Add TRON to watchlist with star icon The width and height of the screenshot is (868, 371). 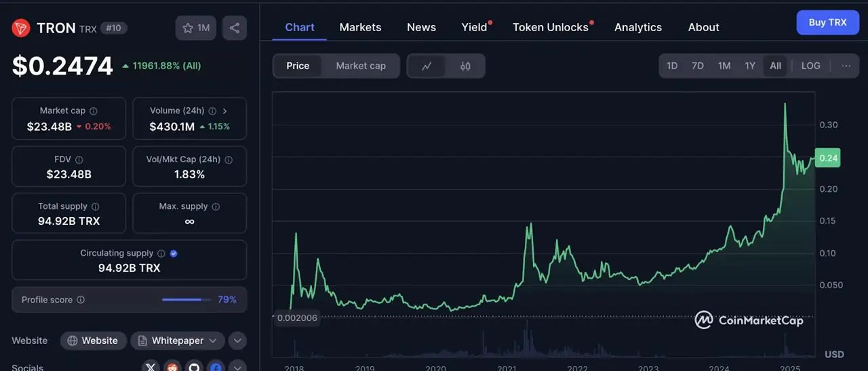click(x=196, y=28)
